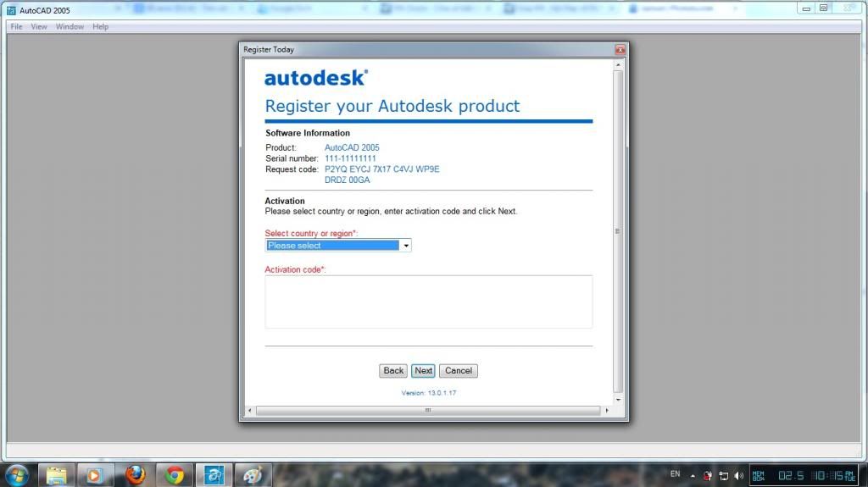Click the horizontal scrollbar left arrow
This screenshot has height=487, width=868.
[250, 411]
